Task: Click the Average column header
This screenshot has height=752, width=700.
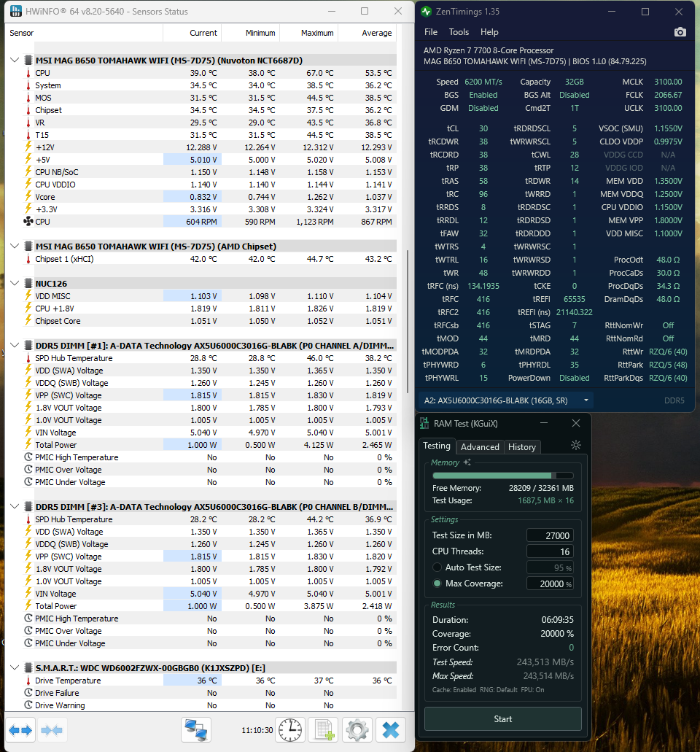Action: coord(367,33)
